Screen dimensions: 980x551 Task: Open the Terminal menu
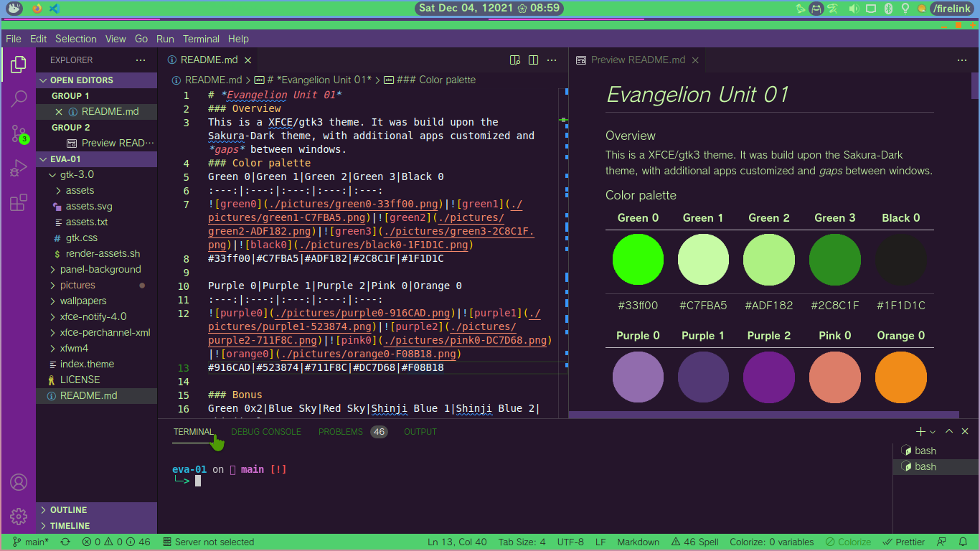tap(201, 39)
